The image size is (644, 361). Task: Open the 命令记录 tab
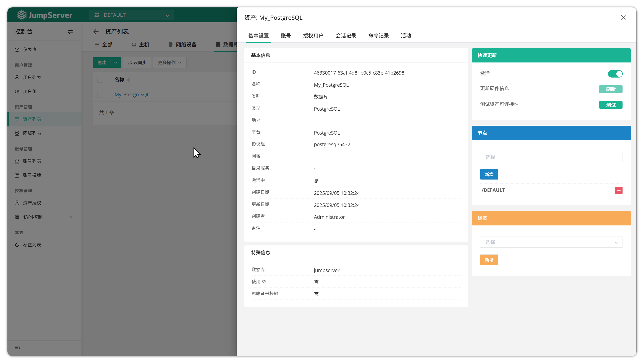tap(378, 36)
